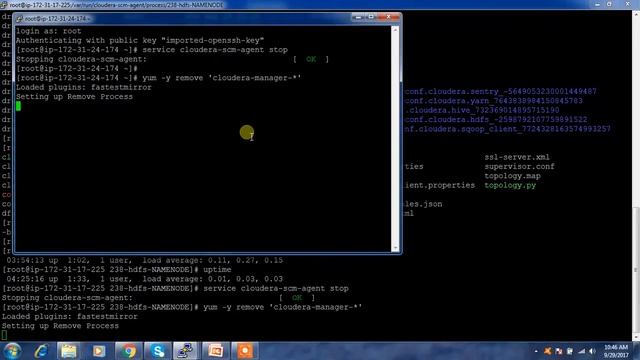The width and height of the screenshot is (640, 360).
Task: Click 'uptime' command in back window
Action: (217, 270)
